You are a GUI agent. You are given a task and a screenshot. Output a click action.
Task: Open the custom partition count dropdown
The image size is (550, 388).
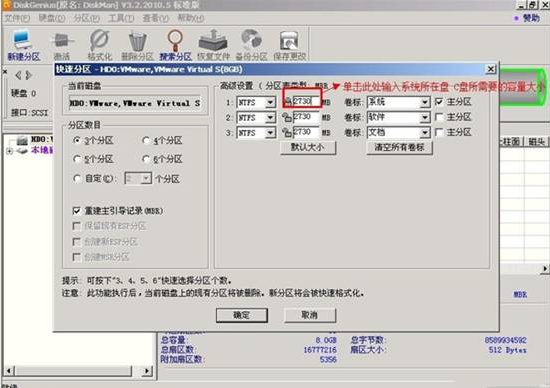[146, 179]
